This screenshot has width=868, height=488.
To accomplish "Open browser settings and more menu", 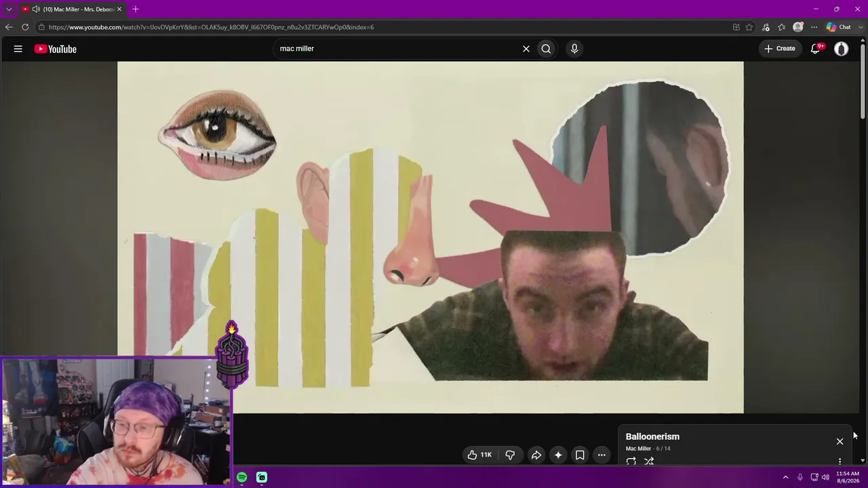I will [x=814, y=27].
